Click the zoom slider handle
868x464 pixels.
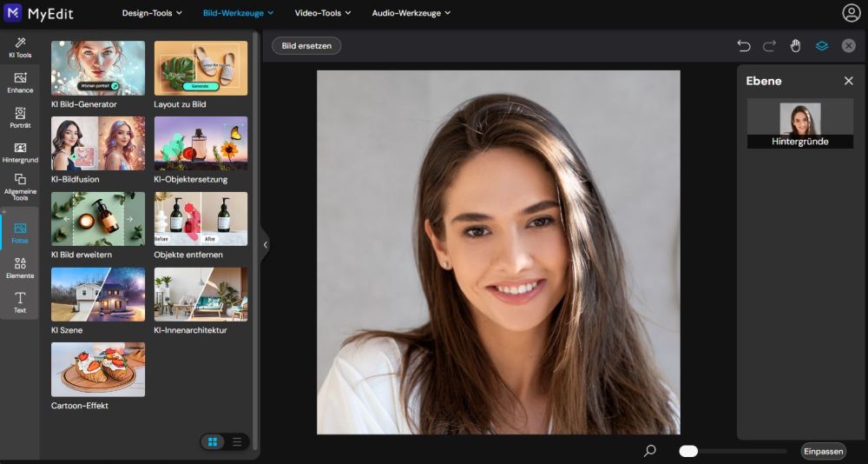(688, 451)
